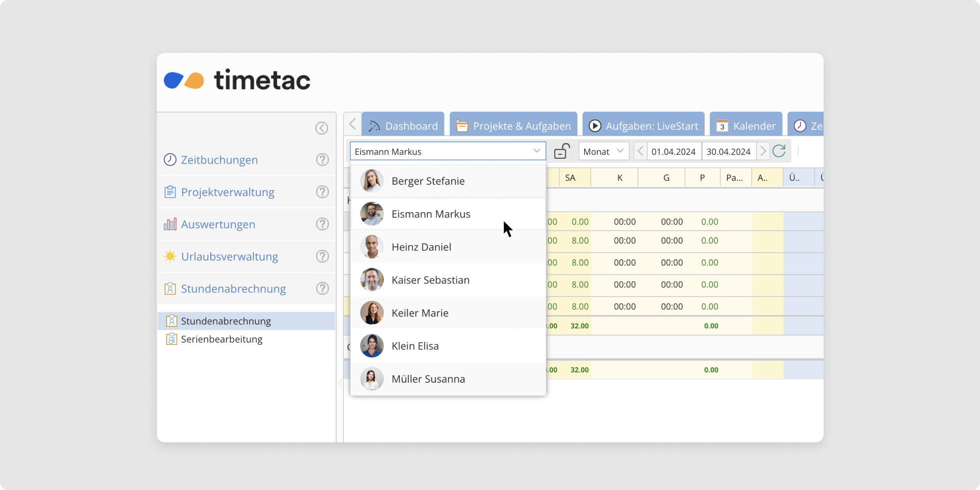This screenshot has height=490, width=980.
Task: Click the start date field 01.04.2024
Action: (x=674, y=151)
